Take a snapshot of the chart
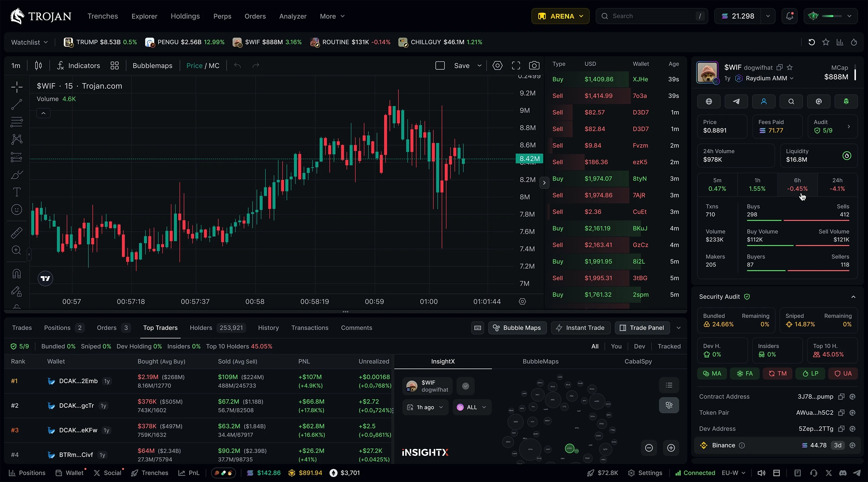The width and height of the screenshot is (868, 482). pyautogui.click(x=534, y=65)
